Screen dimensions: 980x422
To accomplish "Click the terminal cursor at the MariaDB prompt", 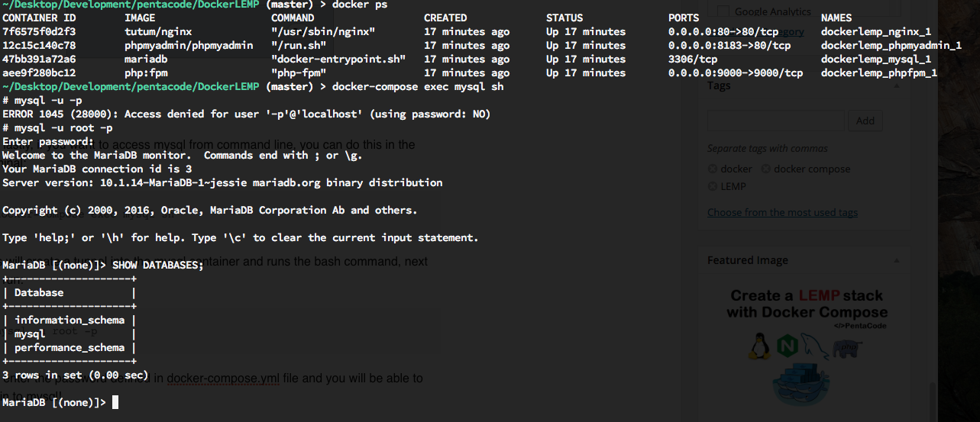I will click(115, 402).
